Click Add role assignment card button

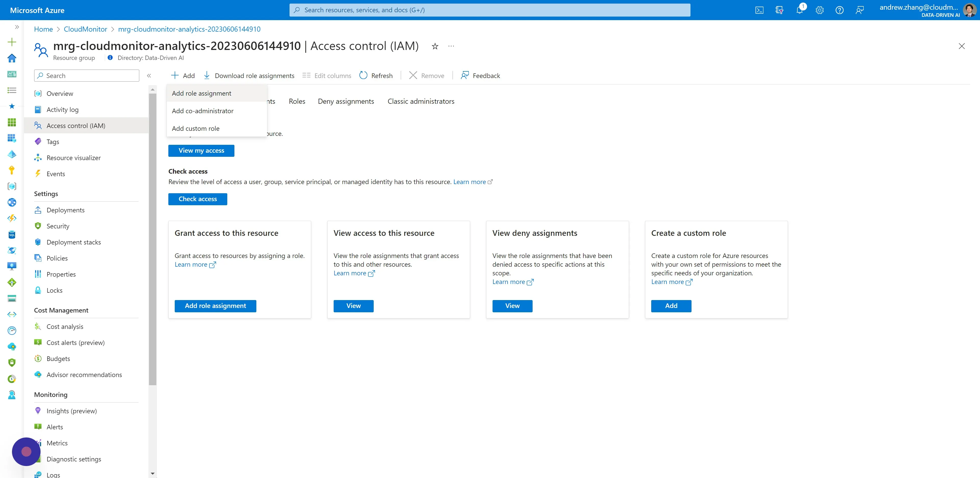[215, 306]
